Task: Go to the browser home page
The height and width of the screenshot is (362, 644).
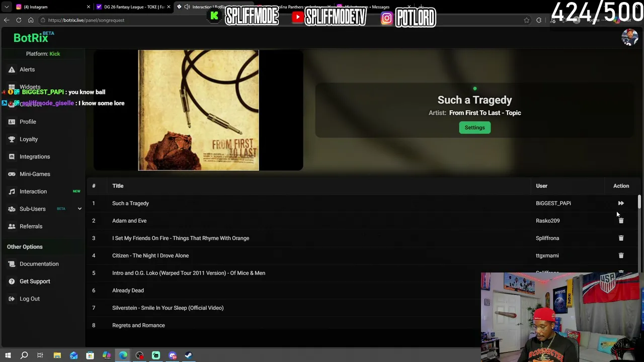Action: click(31, 20)
